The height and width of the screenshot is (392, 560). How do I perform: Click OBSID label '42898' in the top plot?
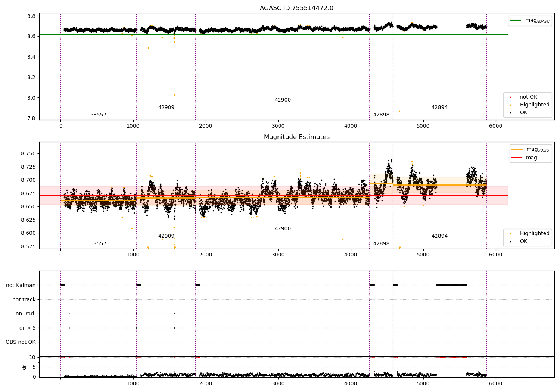pos(381,115)
